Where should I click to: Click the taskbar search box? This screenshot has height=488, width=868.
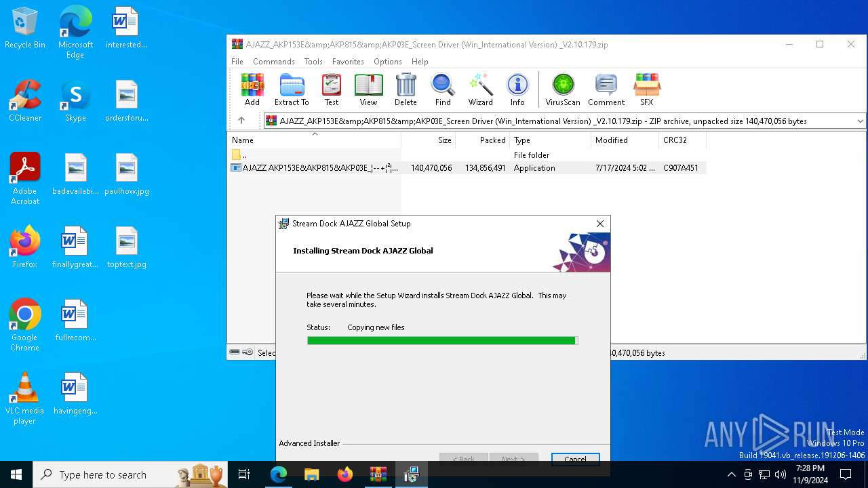click(130, 474)
